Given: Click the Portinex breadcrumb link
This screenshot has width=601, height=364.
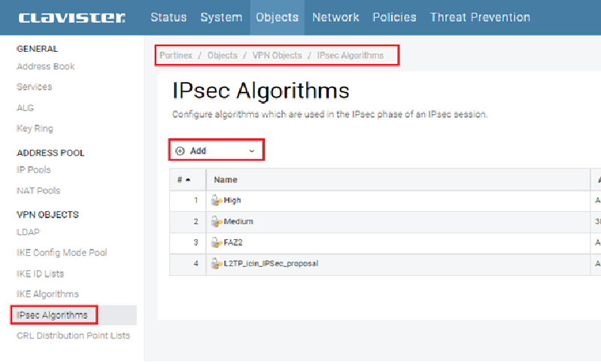Looking at the screenshot, I should 175,56.
